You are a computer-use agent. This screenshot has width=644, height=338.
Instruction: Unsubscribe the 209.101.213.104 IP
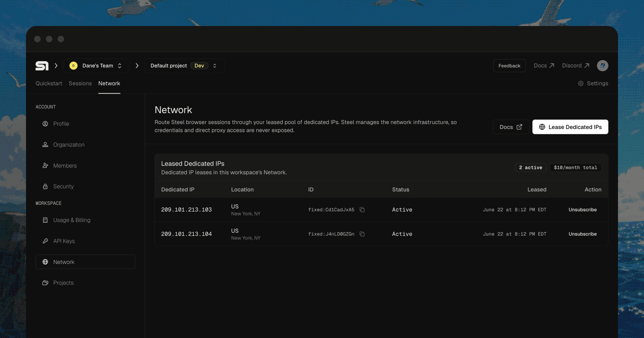583,234
